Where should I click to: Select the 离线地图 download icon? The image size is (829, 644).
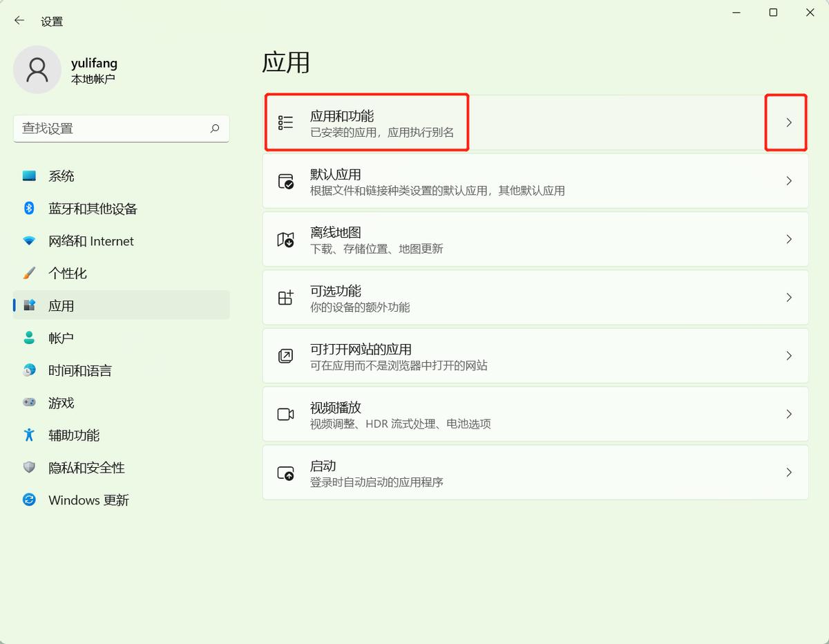(285, 239)
